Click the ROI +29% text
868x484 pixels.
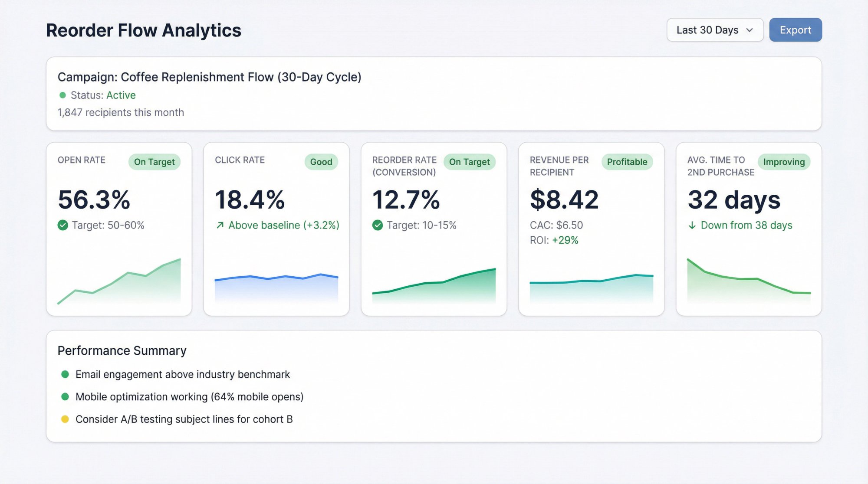[554, 240]
